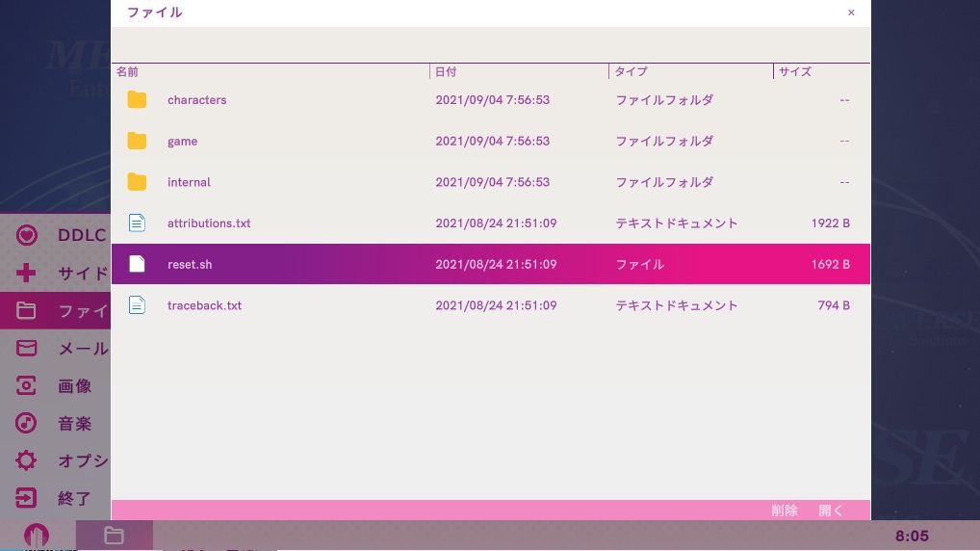Screen dimensions: 980x551
Task: Open the characters folder
Action: tap(196, 100)
